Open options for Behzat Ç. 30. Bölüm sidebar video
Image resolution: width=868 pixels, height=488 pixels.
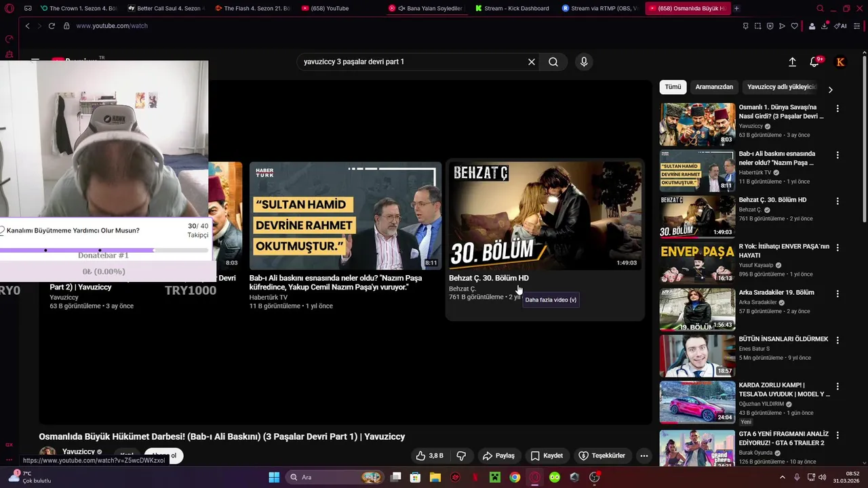pos(837,201)
